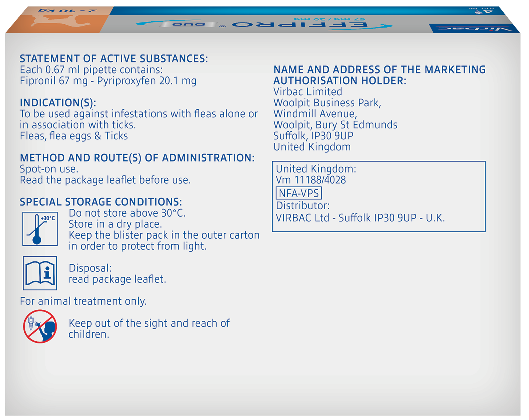Viewport: 529px width, 420px height.
Task: Click the boxed NFA-VPS label
Action: (298, 193)
